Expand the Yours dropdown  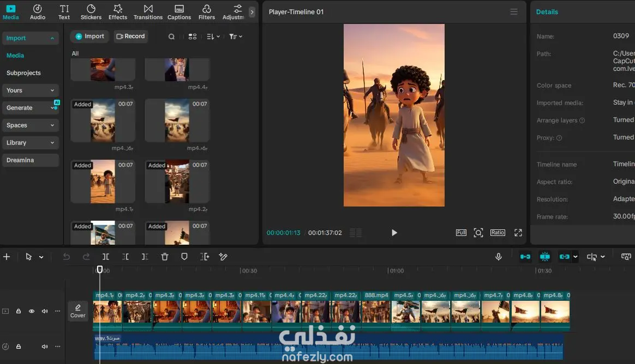click(31, 90)
